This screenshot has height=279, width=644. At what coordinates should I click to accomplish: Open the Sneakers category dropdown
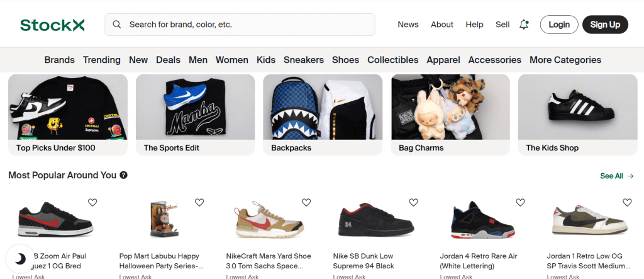coord(303,60)
